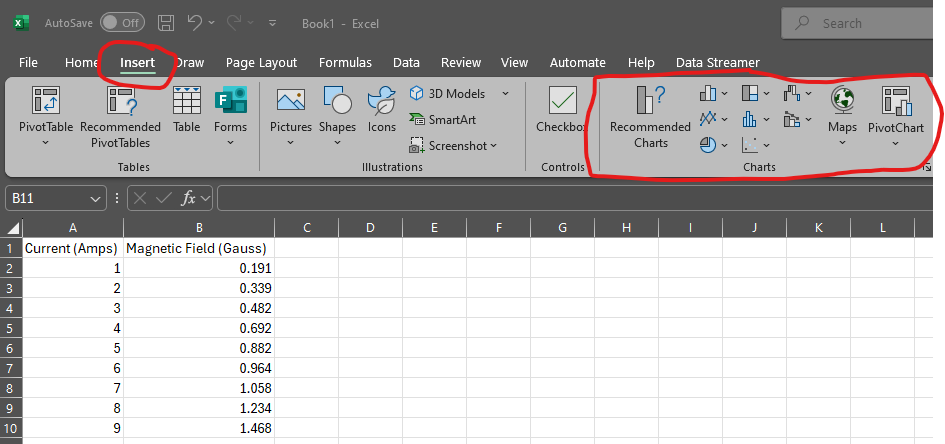Click the Save icon in title bar
The width and height of the screenshot is (945, 444).
pyautogui.click(x=166, y=22)
